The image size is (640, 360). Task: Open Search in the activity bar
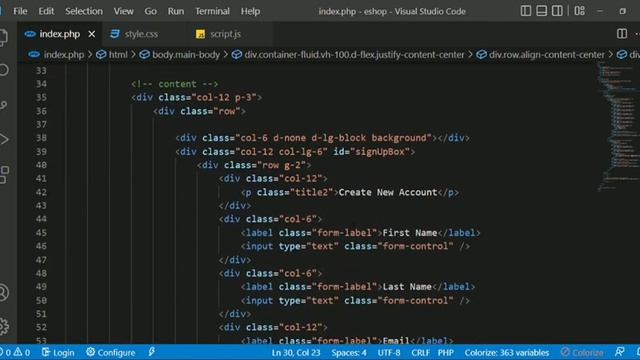tap(3, 70)
